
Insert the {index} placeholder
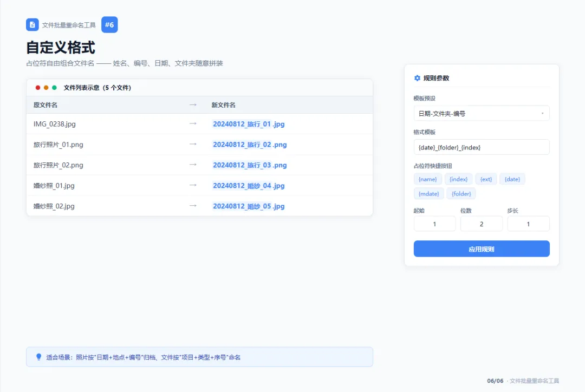[459, 179]
